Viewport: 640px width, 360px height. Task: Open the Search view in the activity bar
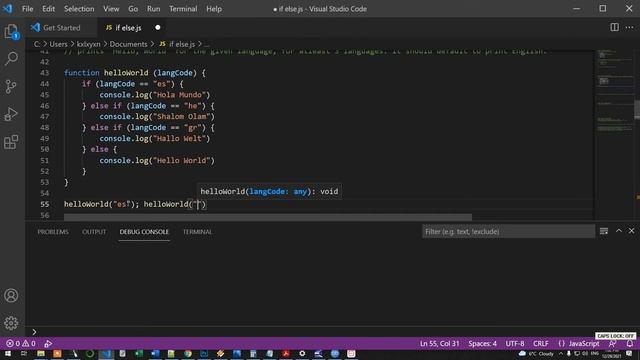(11, 59)
